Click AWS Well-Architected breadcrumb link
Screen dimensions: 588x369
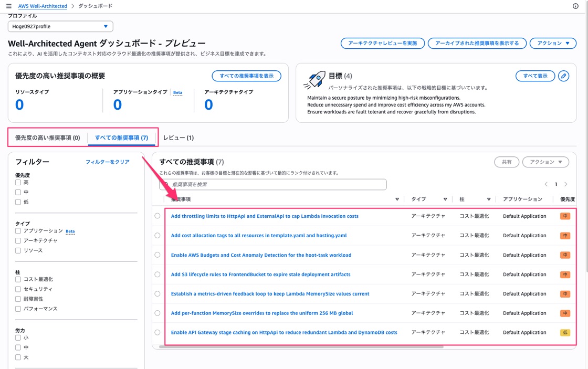pos(43,6)
